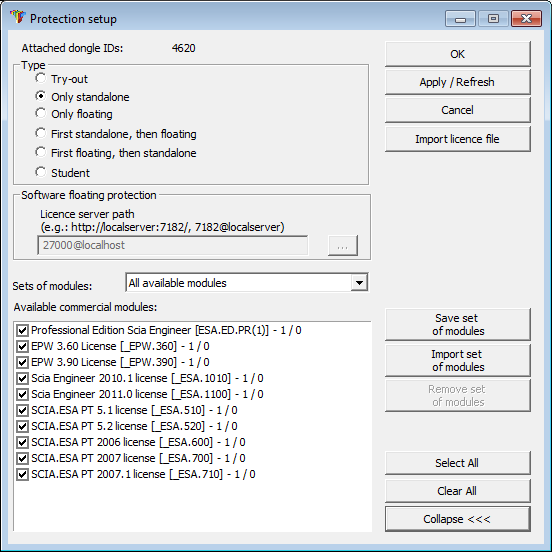The width and height of the screenshot is (552, 552).
Task: Uncheck Scia Engineer 2011.0 license
Action: (x=22, y=394)
